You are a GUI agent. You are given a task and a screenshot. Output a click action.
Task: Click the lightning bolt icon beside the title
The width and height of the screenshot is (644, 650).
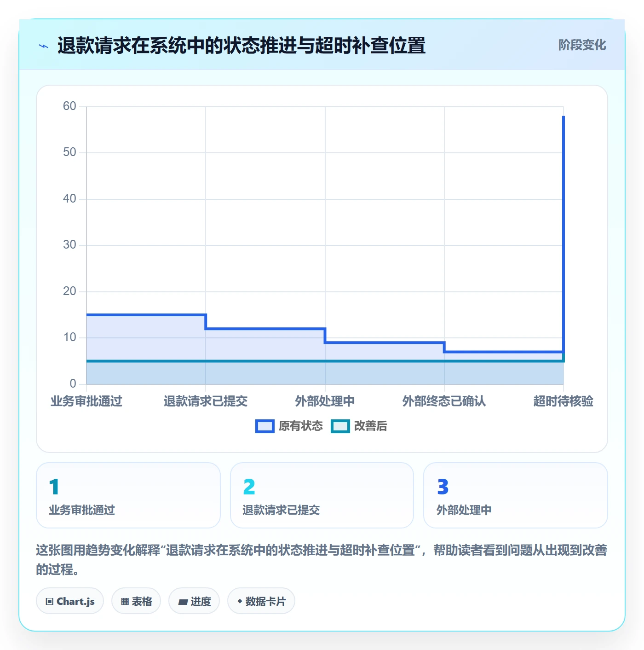[x=44, y=46]
